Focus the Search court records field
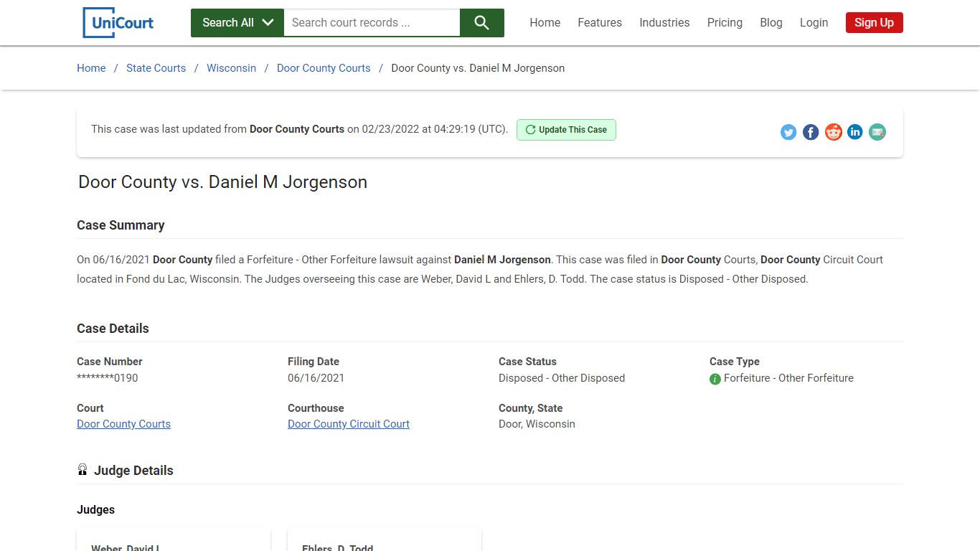The image size is (980, 551). click(372, 23)
